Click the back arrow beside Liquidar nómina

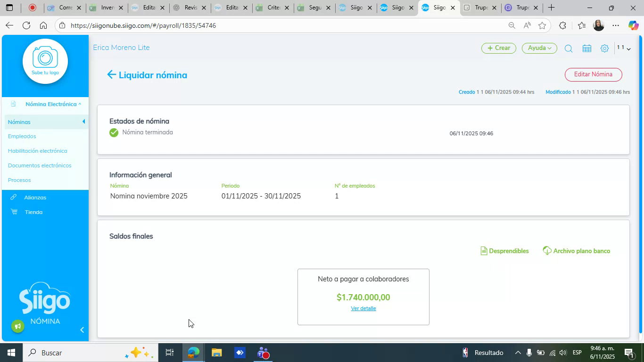(111, 74)
